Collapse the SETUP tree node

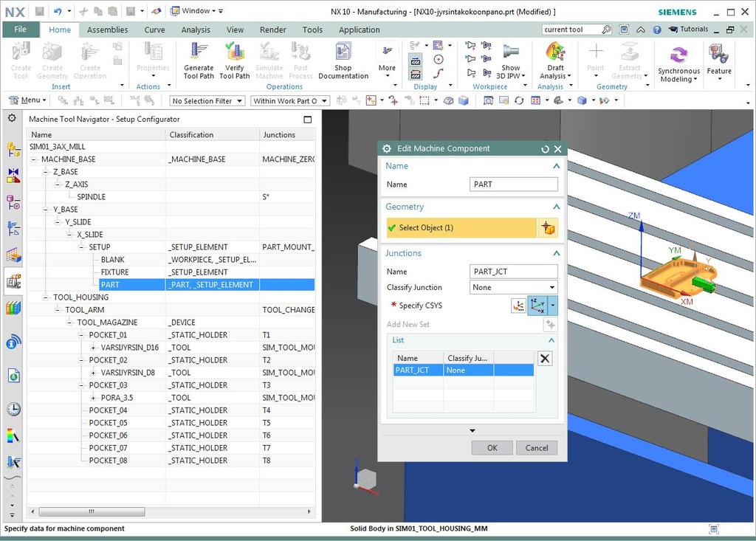pyautogui.click(x=81, y=247)
